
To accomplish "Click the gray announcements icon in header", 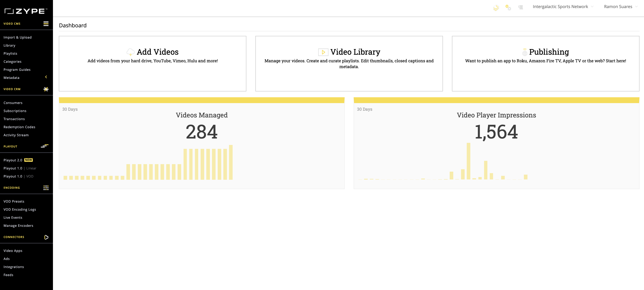I will (521, 7).
